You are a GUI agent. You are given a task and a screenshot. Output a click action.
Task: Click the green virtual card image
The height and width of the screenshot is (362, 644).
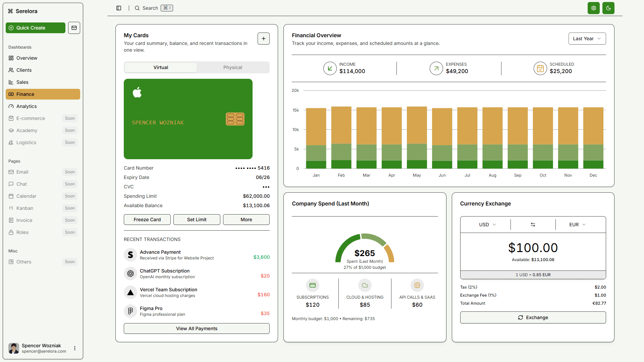pyautogui.click(x=188, y=119)
